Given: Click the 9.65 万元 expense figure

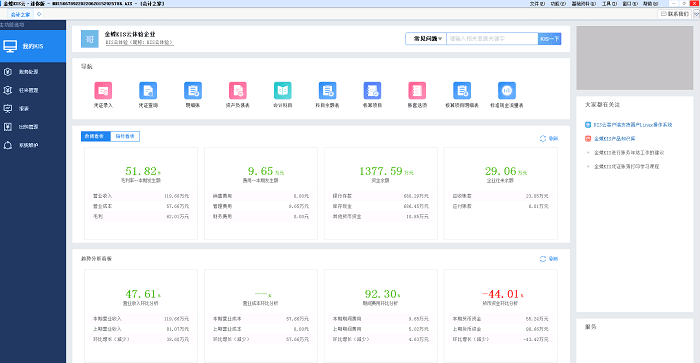Looking at the screenshot, I should pyautogui.click(x=266, y=171).
